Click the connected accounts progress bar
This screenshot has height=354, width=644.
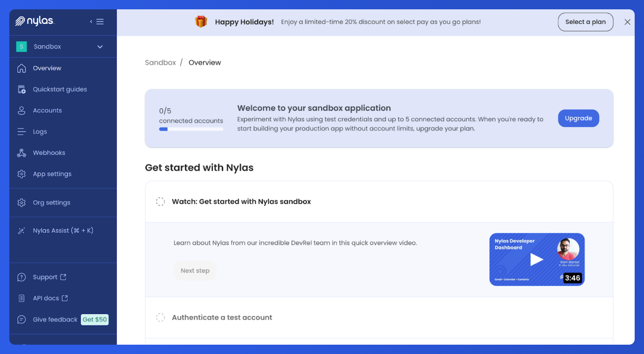(191, 129)
